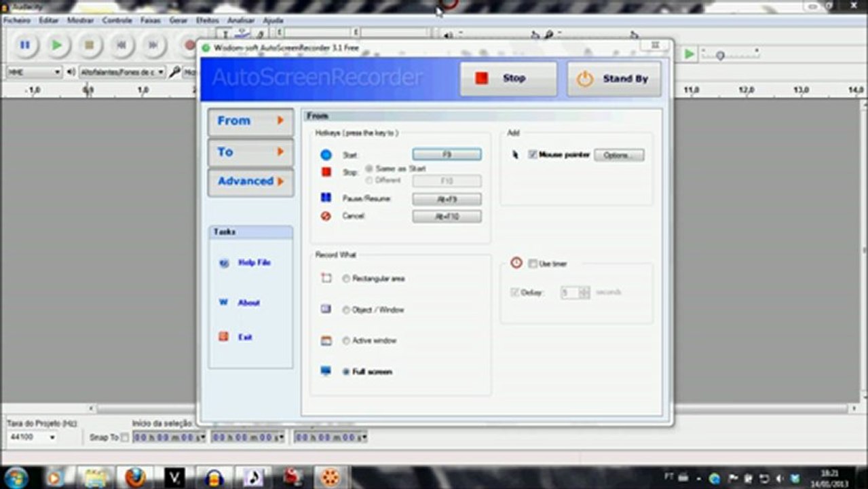Open the Ajuda menu in Audacity
Viewport: 868px width, 489px height.
click(x=273, y=20)
